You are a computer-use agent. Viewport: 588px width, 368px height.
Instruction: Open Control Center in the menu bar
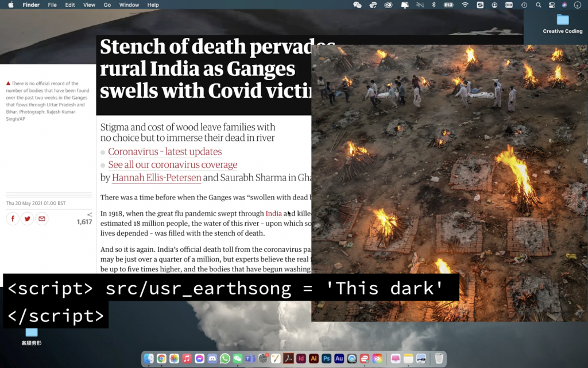pyautogui.click(x=552, y=5)
